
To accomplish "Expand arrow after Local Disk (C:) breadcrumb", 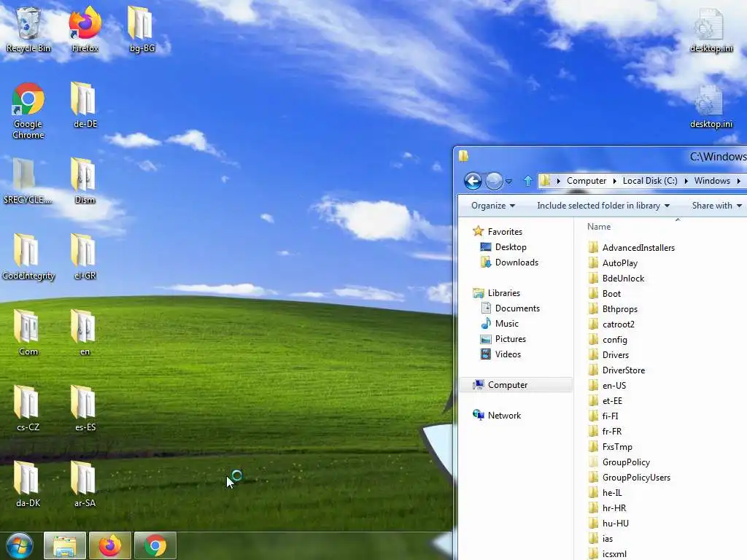I will pyautogui.click(x=686, y=181).
